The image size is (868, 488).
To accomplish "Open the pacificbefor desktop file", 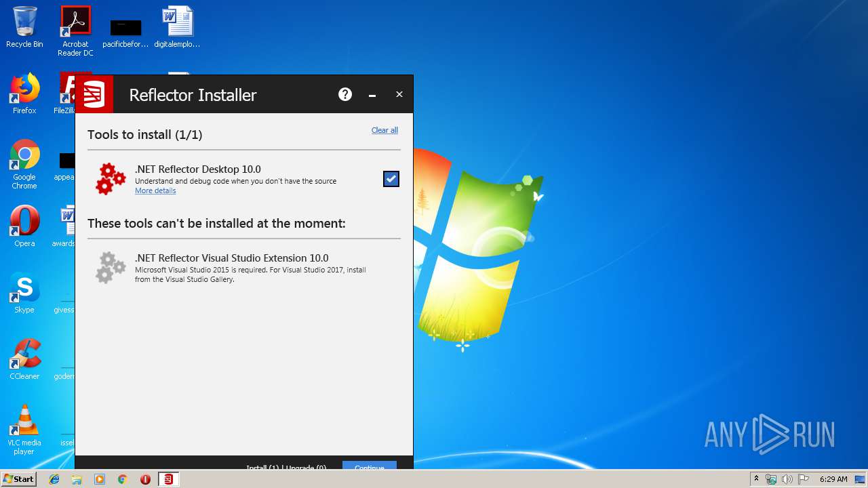I will click(125, 33).
